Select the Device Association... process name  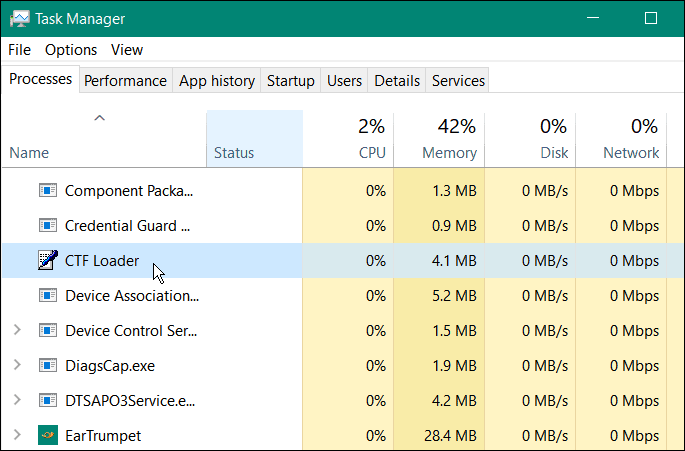[x=132, y=296]
